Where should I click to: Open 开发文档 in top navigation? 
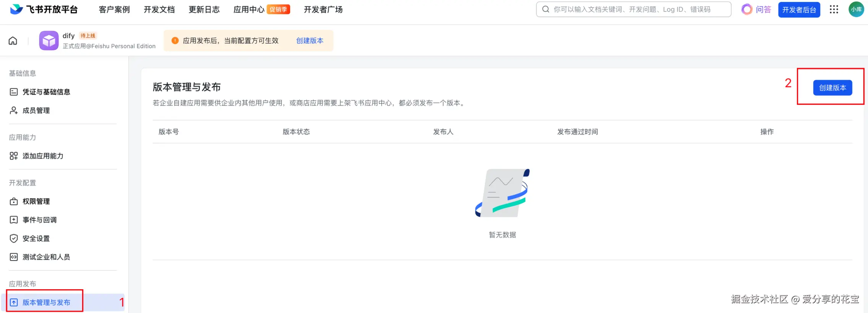click(x=159, y=10)
